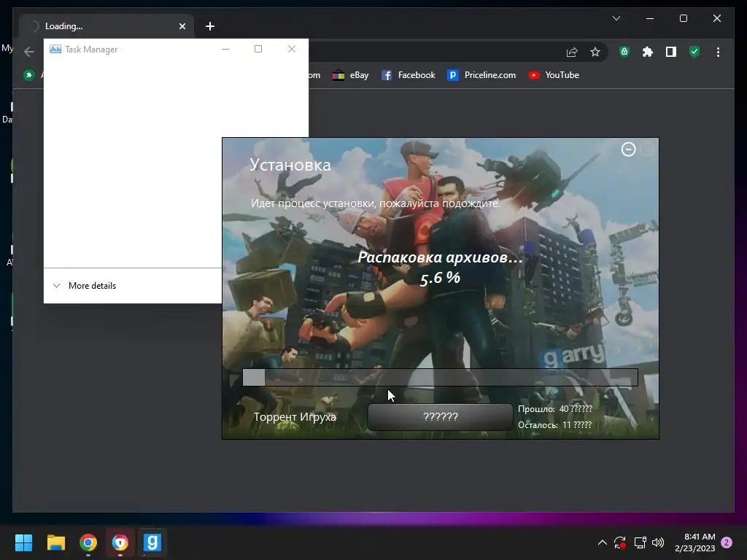Open the eBay bookmark
This screenshot has width=747, height=560.
point(351,75)
